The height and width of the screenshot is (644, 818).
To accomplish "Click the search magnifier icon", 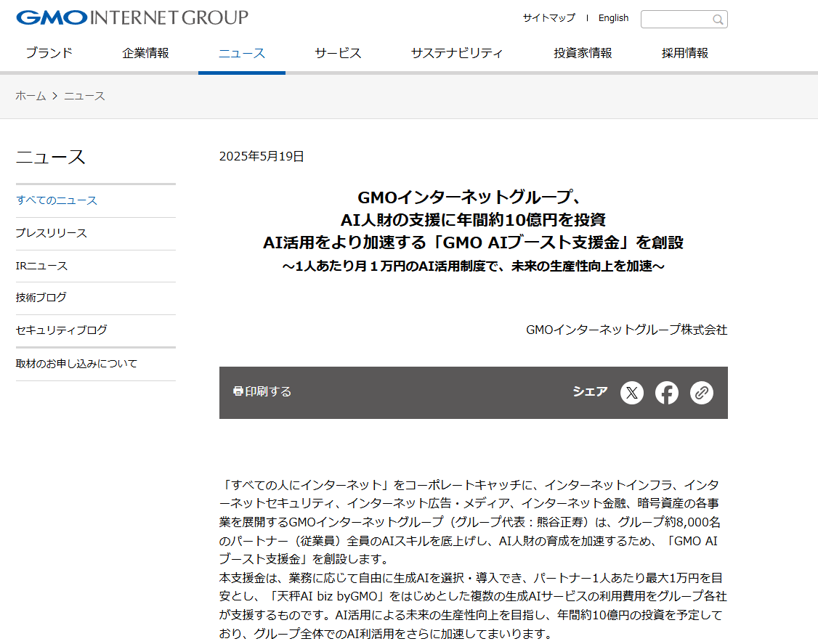I will tap(718, 20).
